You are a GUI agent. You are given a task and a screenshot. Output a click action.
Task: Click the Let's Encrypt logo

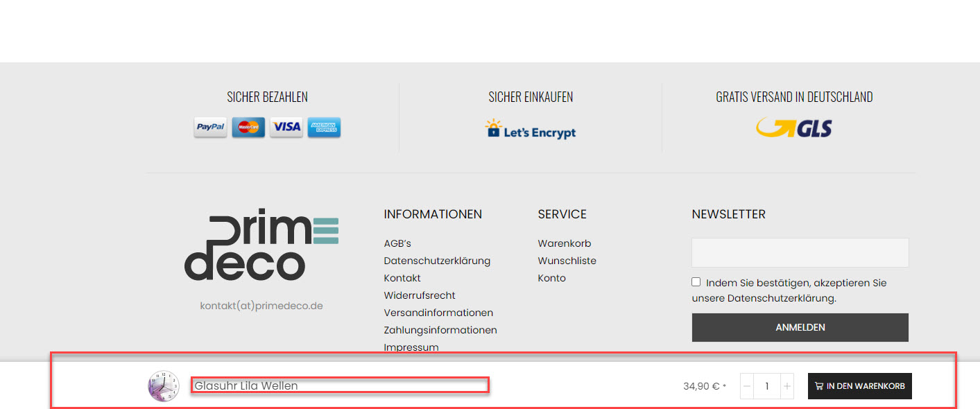coord(531,130)
